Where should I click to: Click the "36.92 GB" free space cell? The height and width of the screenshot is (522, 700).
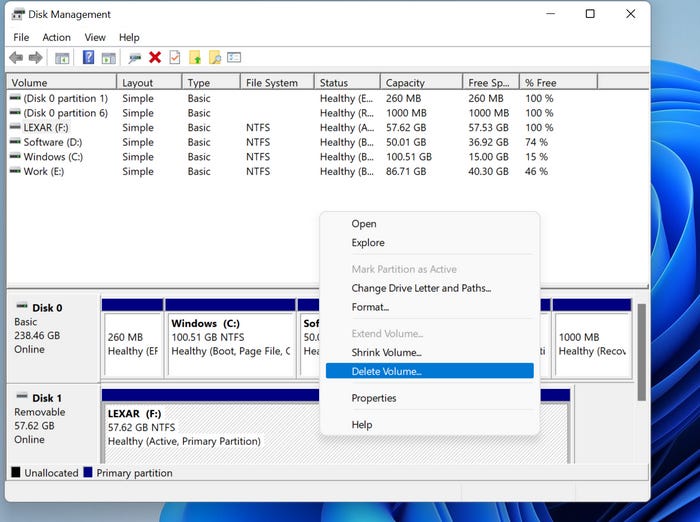pos(488,142)
